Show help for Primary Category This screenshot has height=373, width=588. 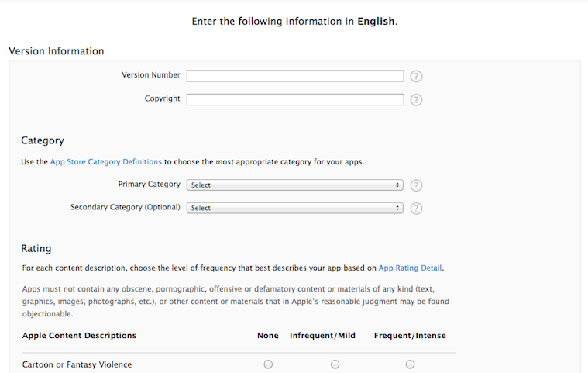[416, 185]
